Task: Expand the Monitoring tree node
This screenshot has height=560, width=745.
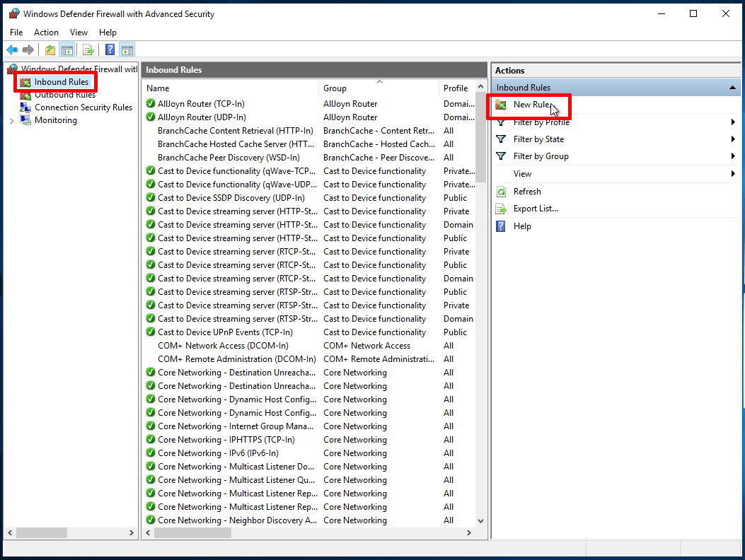Action: tap(12, 121)
